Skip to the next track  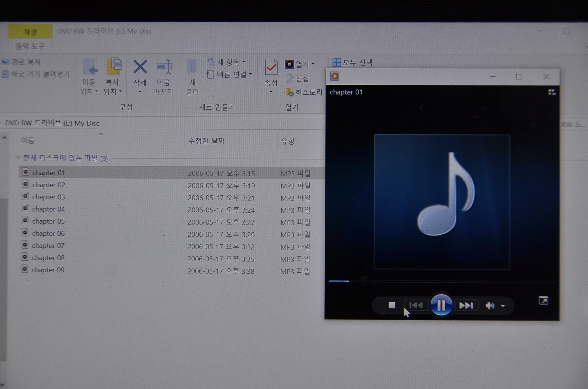[x=466, y=305]
